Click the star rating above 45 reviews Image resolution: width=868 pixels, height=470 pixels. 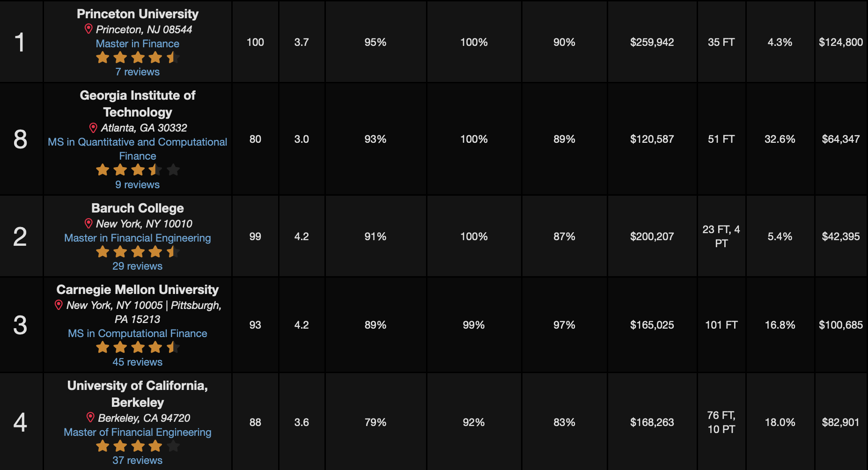pyautogui.click(x=138, y=347)
